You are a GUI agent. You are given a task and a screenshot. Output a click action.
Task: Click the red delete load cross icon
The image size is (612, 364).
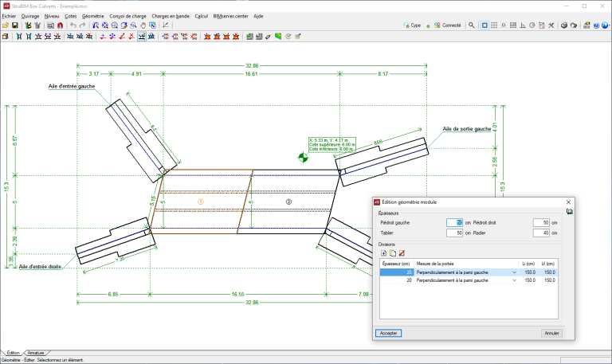(131, 37)
